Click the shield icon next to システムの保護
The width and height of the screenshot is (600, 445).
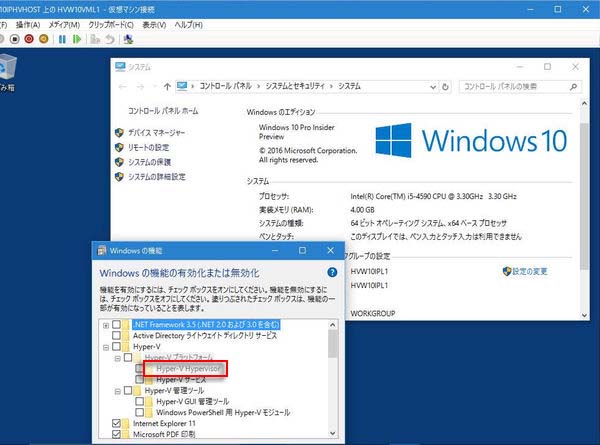119,162
